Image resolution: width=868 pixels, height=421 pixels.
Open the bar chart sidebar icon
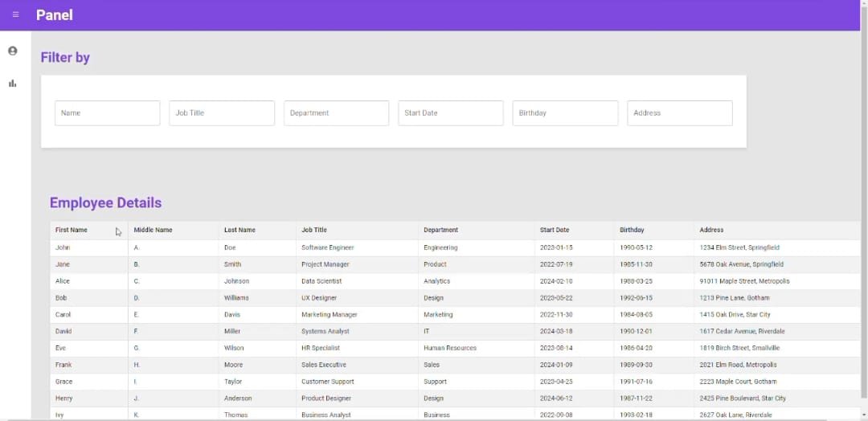tap(13, 84)
